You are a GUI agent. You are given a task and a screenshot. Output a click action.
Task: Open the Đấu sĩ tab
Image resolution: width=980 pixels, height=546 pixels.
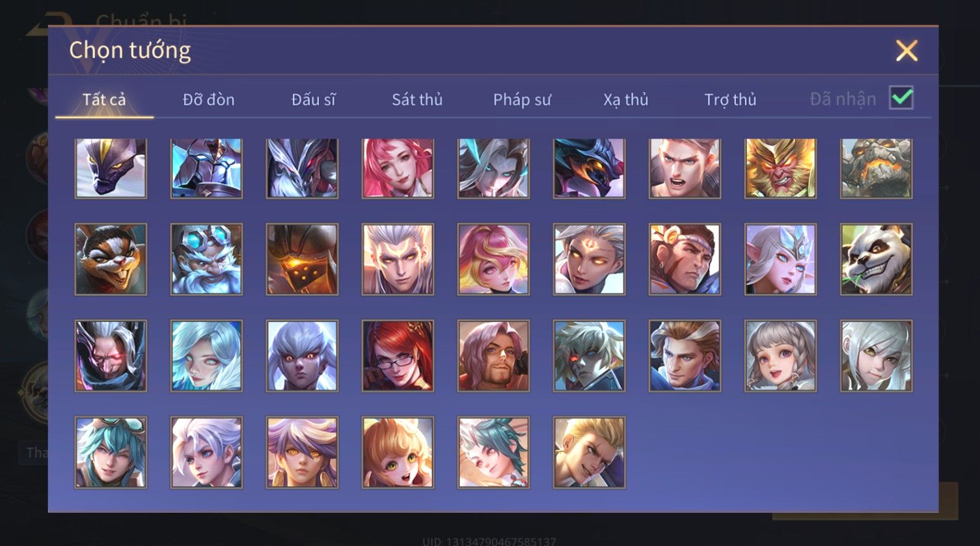[x=314, y=100]
